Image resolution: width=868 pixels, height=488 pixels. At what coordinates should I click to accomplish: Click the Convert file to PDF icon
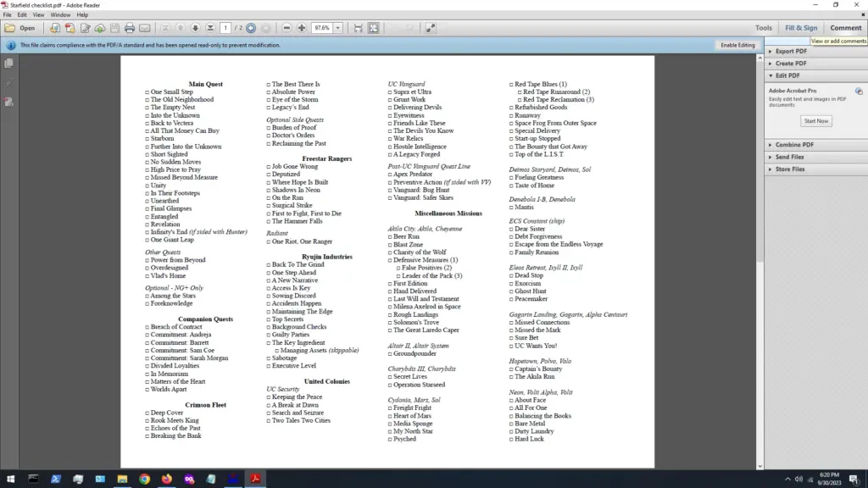[x=70, y=28]
